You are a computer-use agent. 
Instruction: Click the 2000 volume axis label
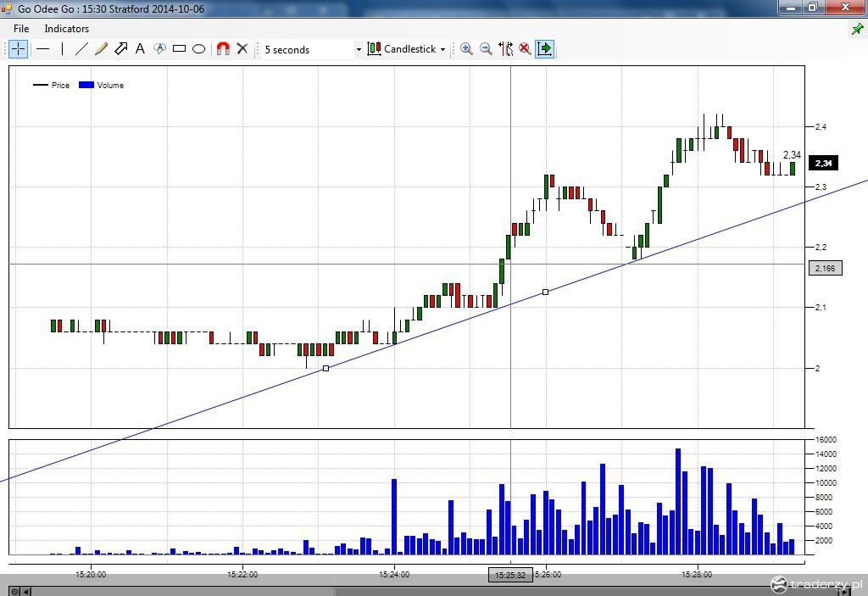[x=824, y=541]
